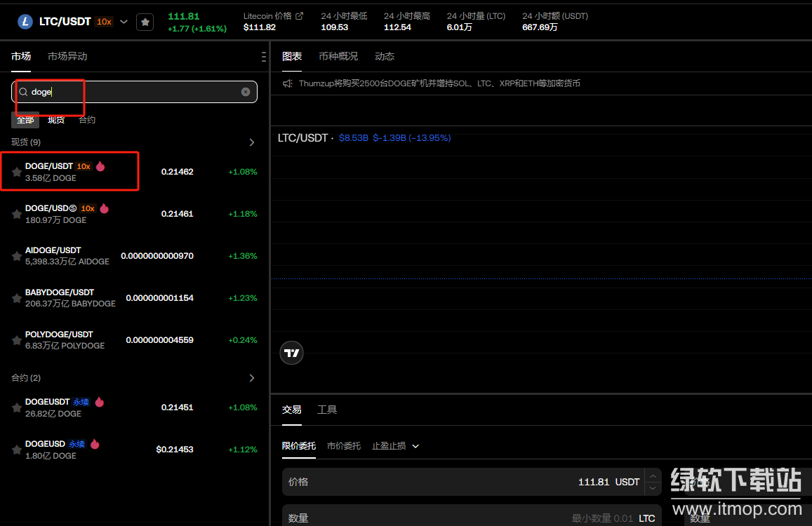The width and height of the screenshot is (812, 526).
Task: Open the 币种概况 tab
Action: (338, 56)
